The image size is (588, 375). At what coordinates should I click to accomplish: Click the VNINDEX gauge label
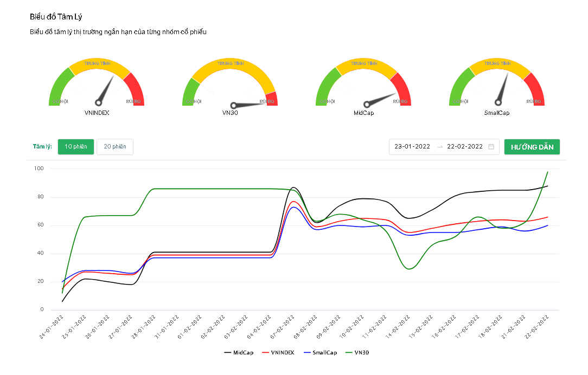[x=97, y=113]
